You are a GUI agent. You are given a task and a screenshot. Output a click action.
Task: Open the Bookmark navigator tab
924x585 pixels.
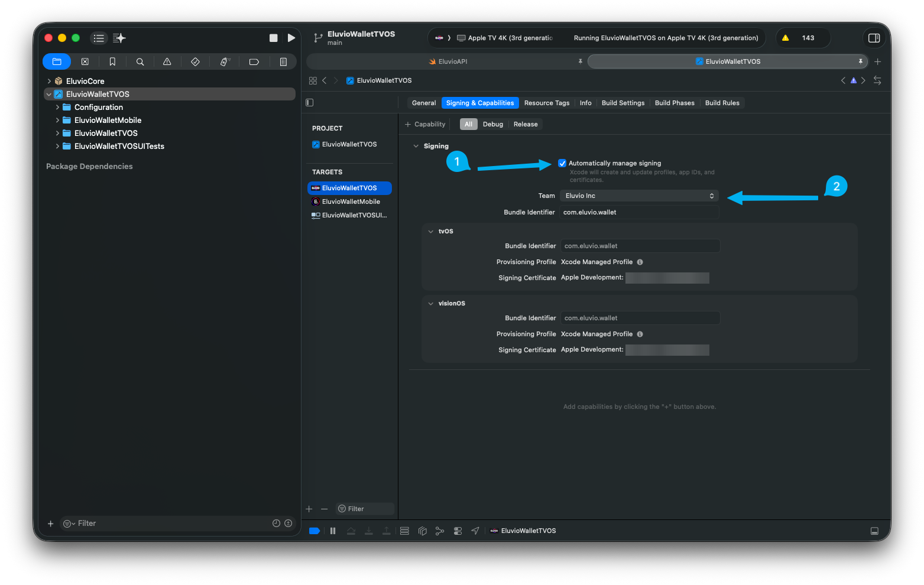tap(112, 61)
